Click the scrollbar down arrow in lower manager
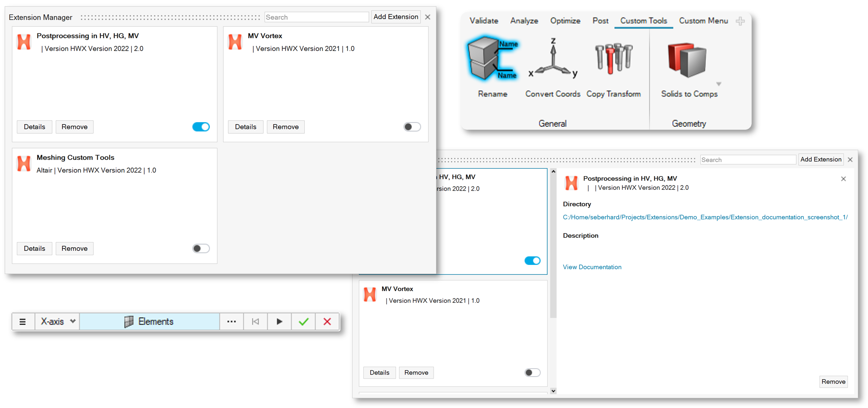The height and width of the screenshot is (408, 868). [554, 391]
